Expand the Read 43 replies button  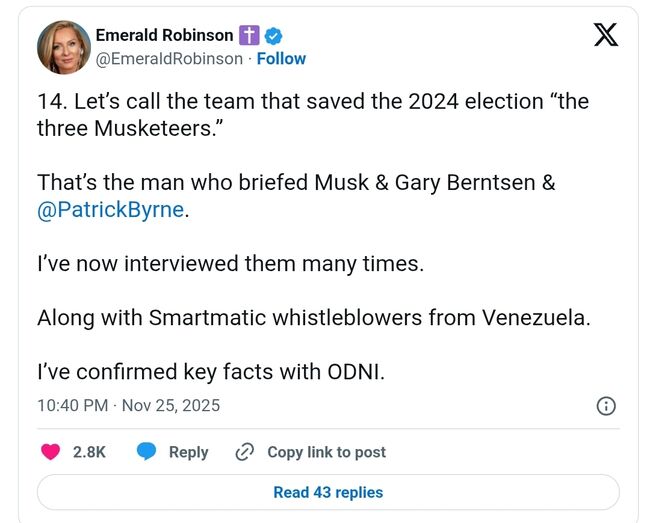click(328, 492)
